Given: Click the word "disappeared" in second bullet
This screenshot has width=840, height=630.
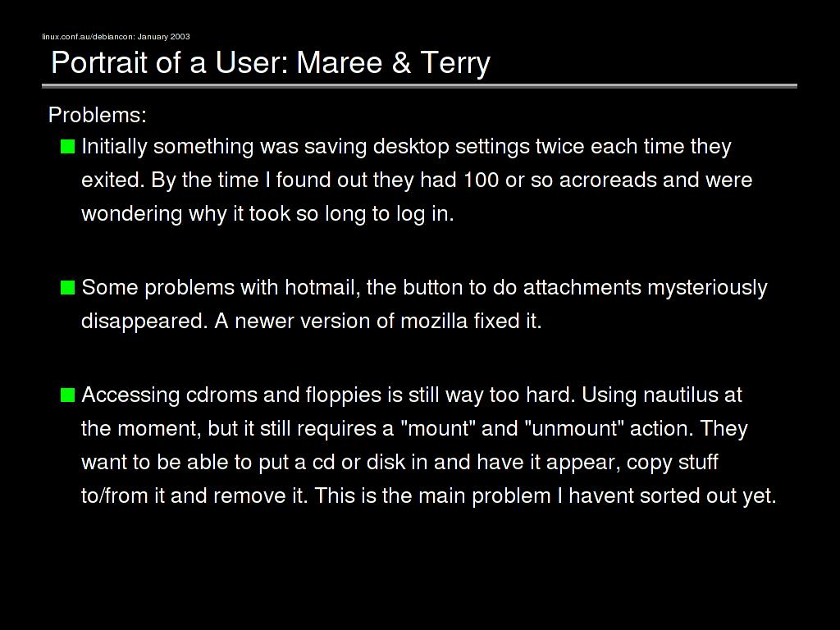Looking at the screenshot, I should (144, 321).
